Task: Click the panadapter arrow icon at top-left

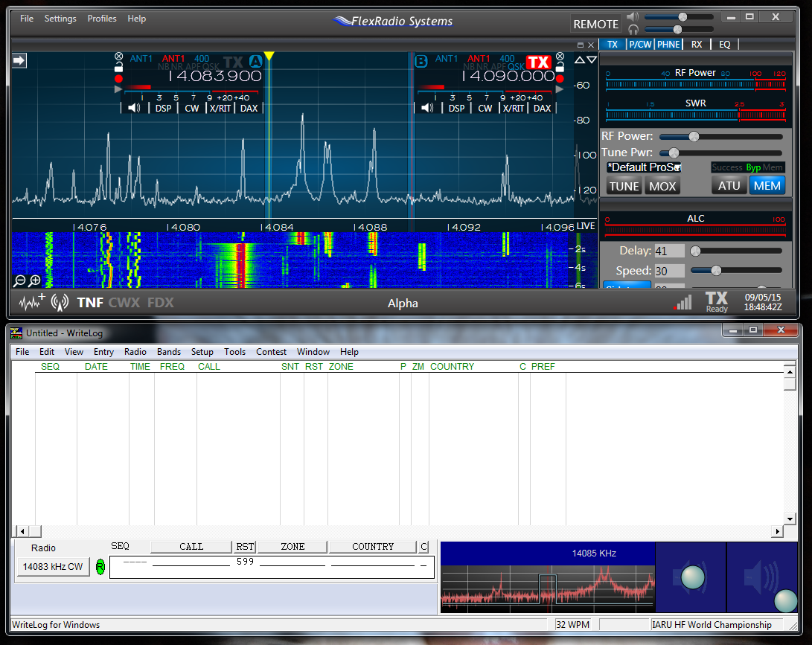Action: pyautogui.click(x=19, y=60)
